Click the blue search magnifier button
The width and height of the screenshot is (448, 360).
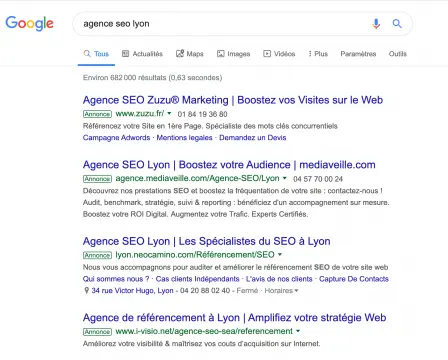pyautogui.click(x=397, y=23)
